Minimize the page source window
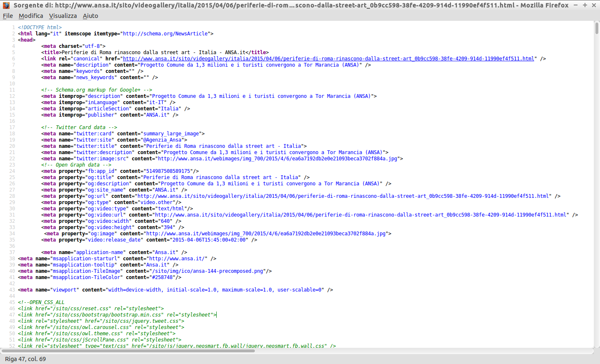This screenshot has height=364, width=600. pos(576,5)
